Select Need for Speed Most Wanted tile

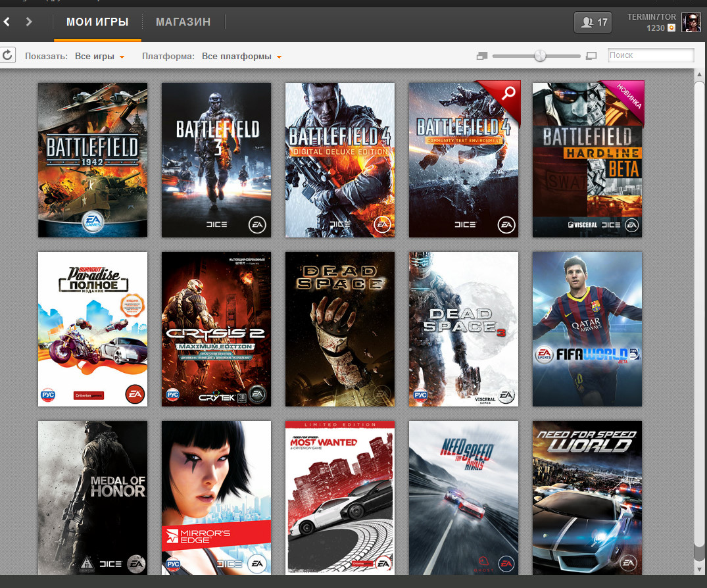point(340,498)
